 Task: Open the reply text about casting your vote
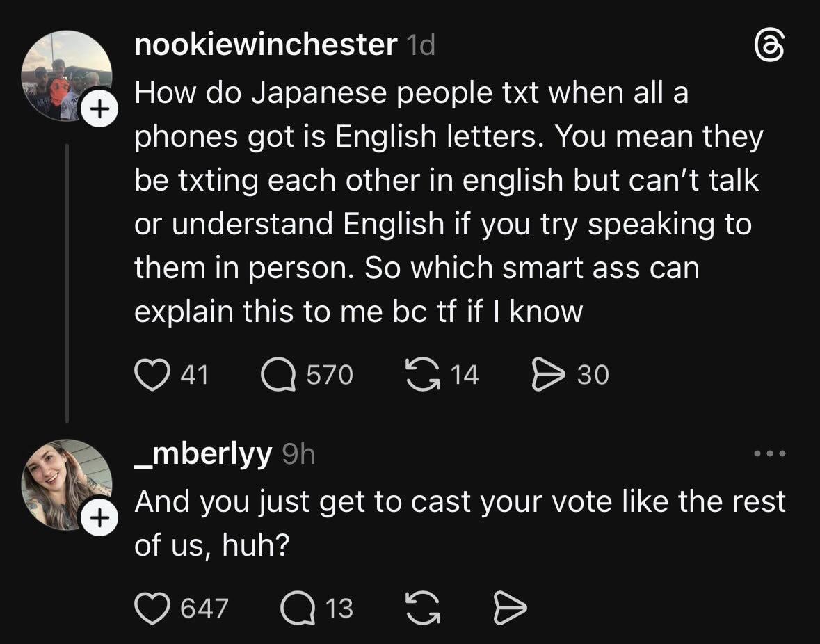pyautogui.click(x=459, y=523)
